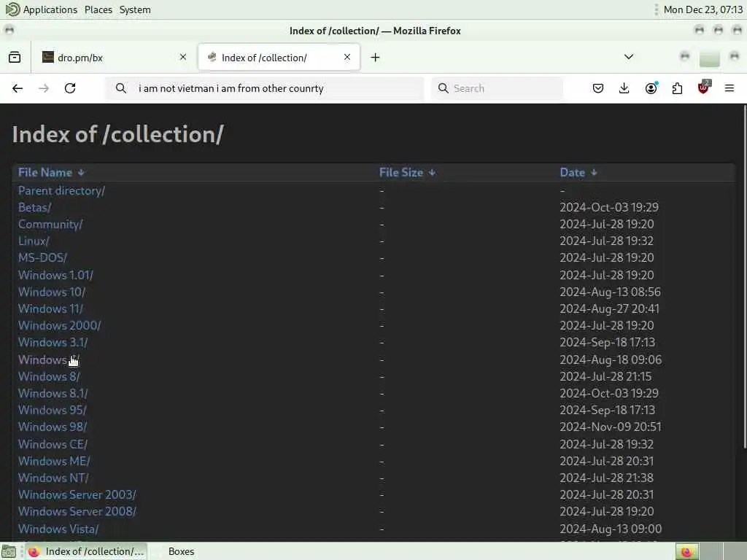Open the Windows 8.1/ folder

pos(53,393)
